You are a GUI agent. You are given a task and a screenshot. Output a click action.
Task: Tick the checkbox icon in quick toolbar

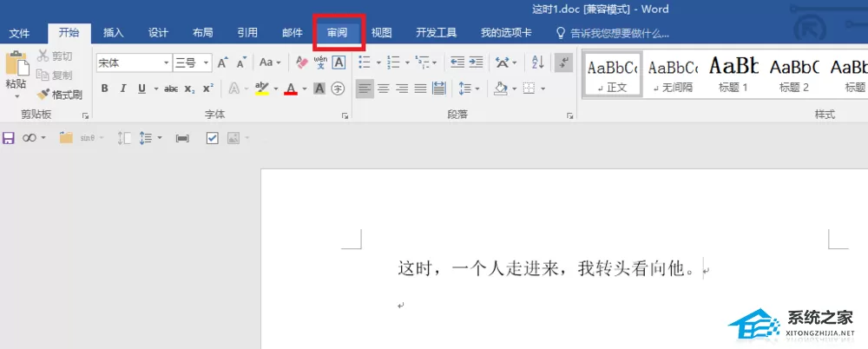[x=213, y=138]
